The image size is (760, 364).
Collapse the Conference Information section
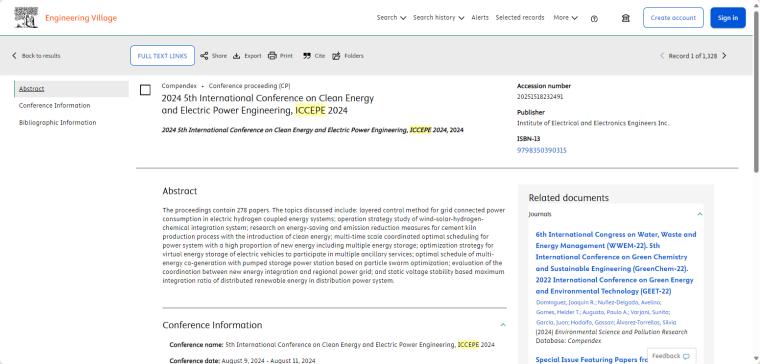click(x=503, y=325)
